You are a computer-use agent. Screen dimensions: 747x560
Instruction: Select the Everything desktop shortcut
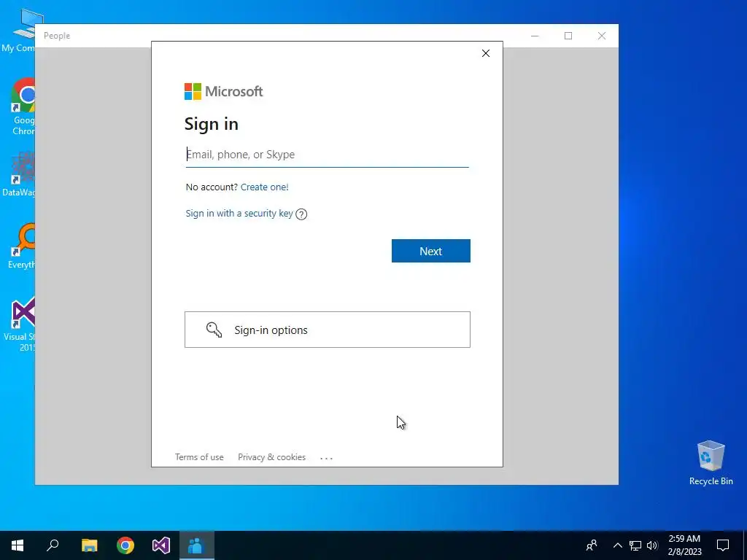21,246
